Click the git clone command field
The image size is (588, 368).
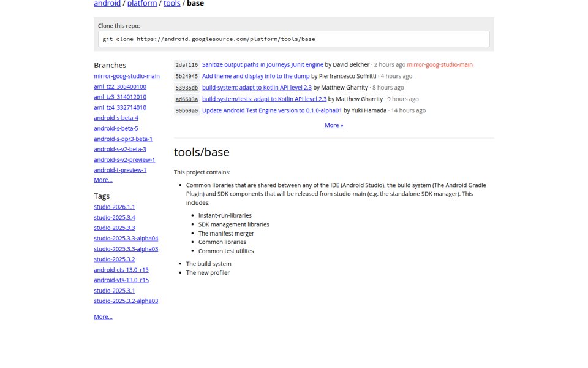(x=293, y=39)
